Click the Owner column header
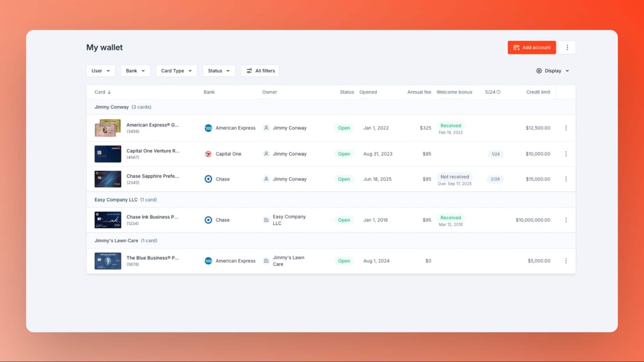Image resolution: width=644 pixels, height=362 pixels. tap(269, 92)
